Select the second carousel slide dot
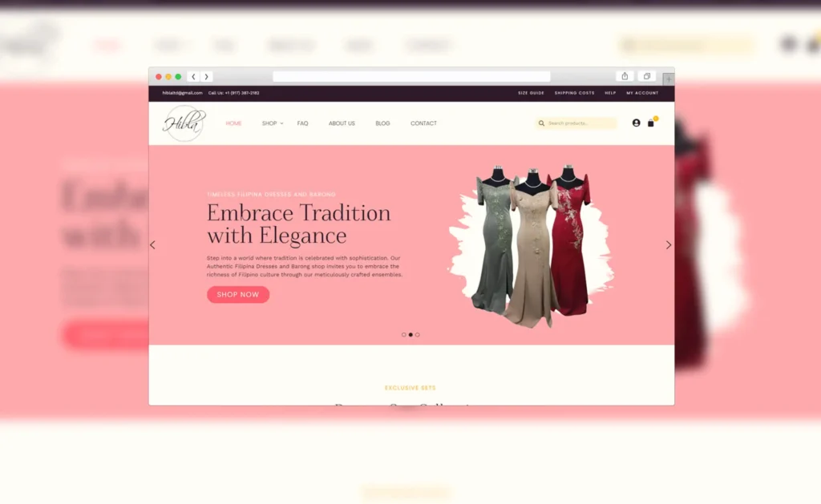 tap(410, 335)
